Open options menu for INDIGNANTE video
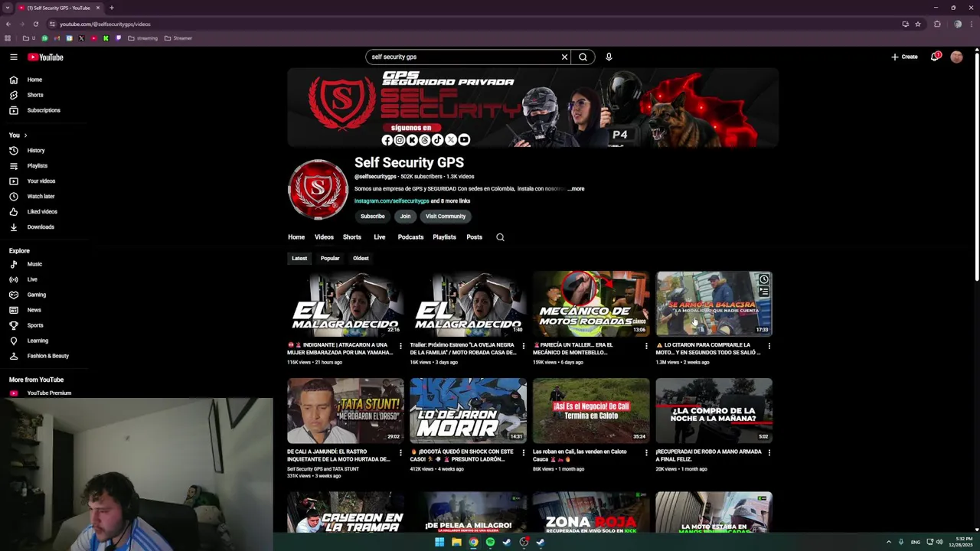Screen dimensions: 980x551 pos(400,346)
